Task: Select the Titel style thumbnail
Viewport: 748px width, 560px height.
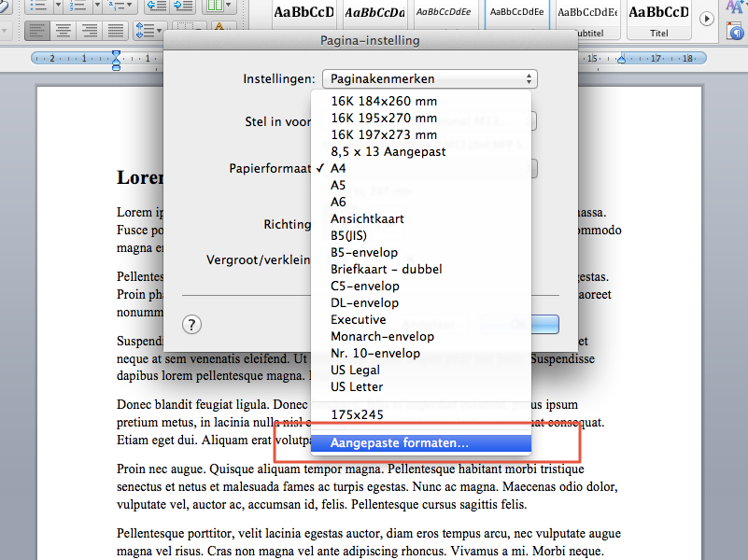Action: pyautogui.click(x=658, y=19)
